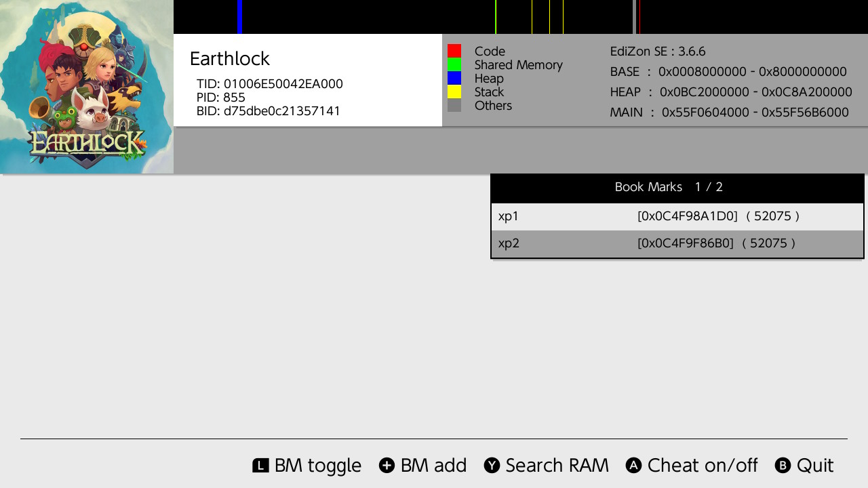Click the blue Heap legend swatch
Screen dimensions: 868x488
click(x=454, y=78)
